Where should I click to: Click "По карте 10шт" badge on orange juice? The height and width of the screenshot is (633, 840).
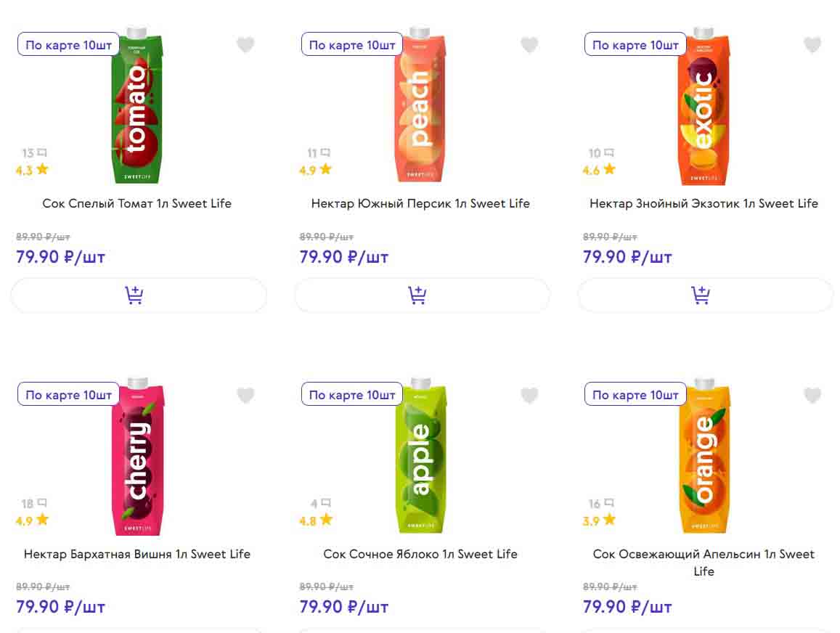tap(635, 396)
